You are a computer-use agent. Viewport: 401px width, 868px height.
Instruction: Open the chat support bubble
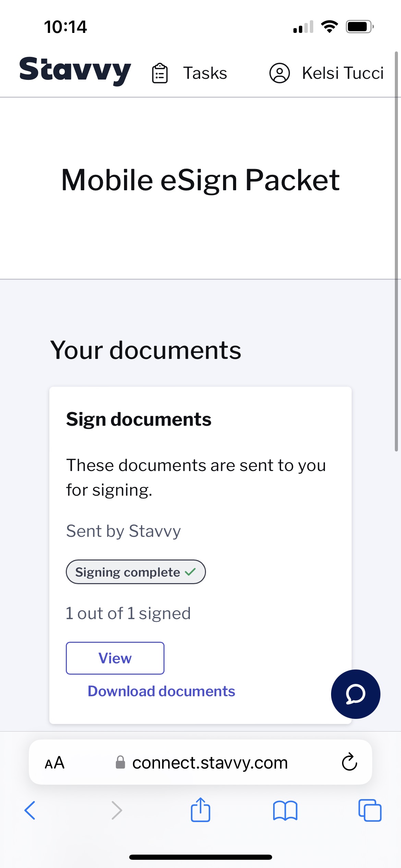coord(355,694)
